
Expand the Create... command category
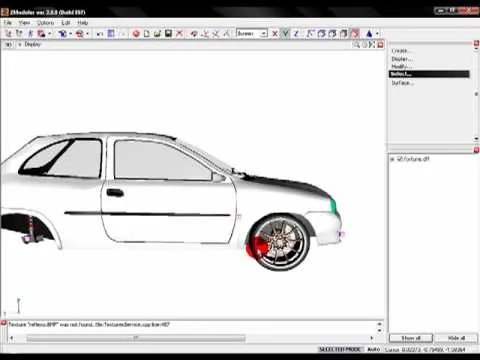pyautogui.click(x=401, y=51)
